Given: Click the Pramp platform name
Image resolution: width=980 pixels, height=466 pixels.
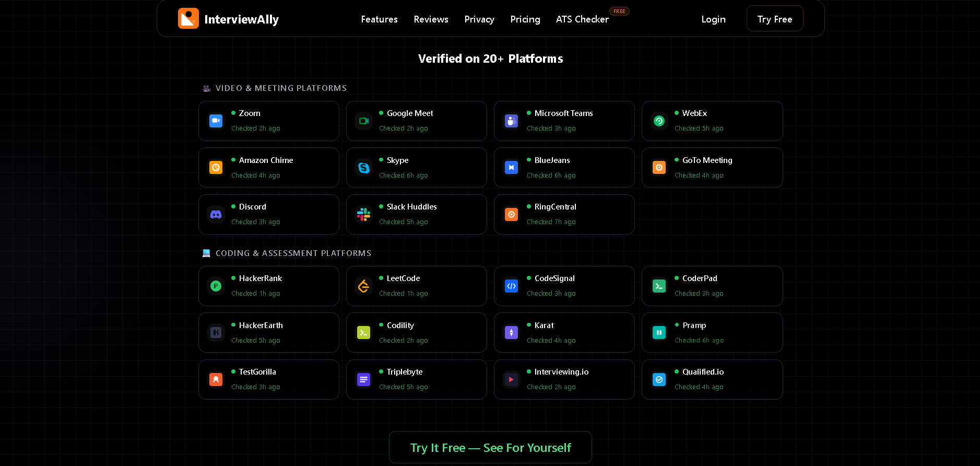Looking at the screenshot, I should (x=694, y=325).
